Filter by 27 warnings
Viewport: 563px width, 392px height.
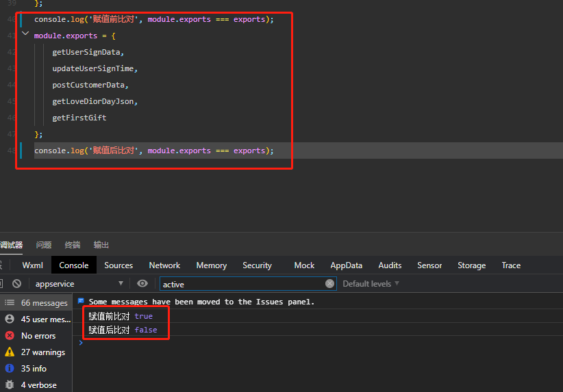tap(36, 352)
